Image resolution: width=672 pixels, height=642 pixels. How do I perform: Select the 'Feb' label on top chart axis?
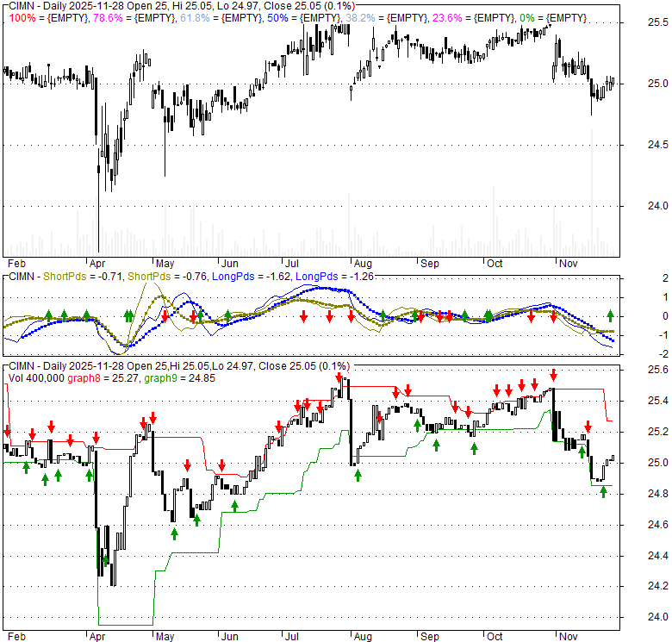tap(16, 264)
